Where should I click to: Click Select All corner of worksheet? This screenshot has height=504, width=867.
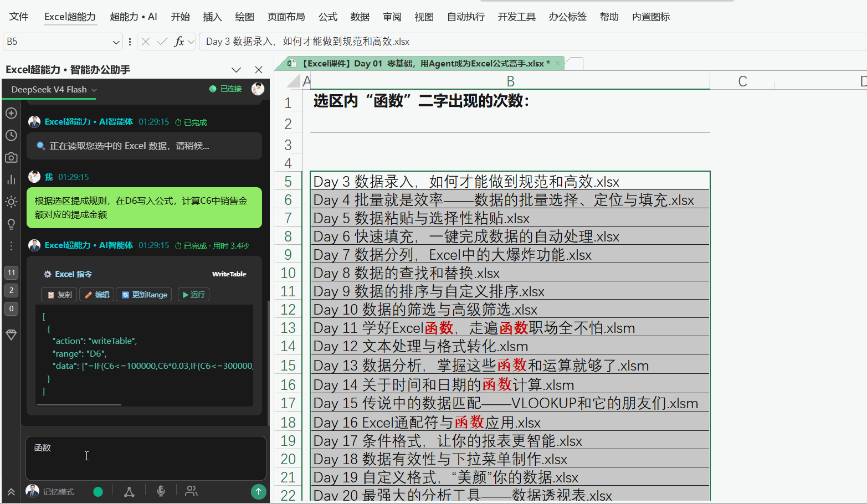pyautogui.click(x=293, y=81)
